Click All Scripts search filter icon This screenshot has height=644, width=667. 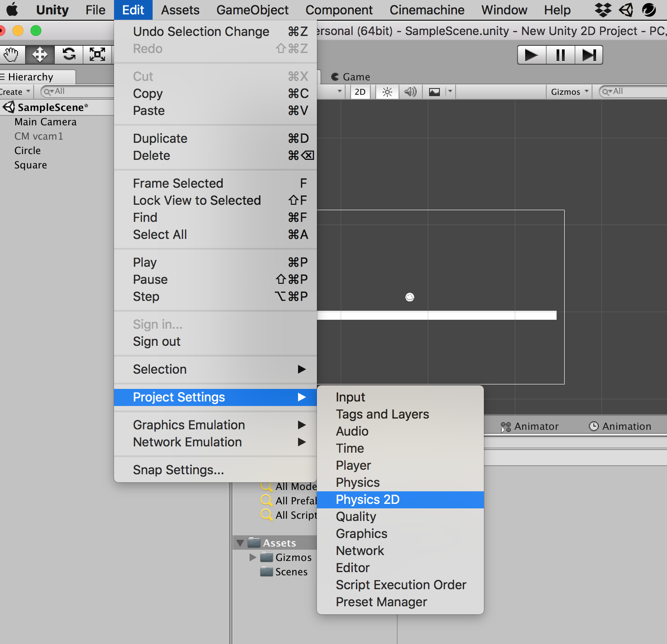pyautogui.click(x=267, y=515)
